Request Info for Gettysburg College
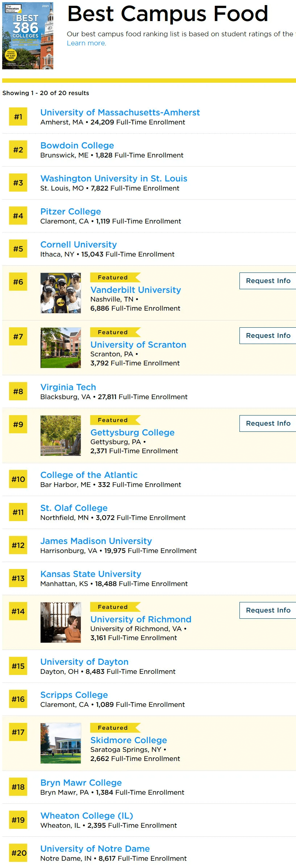This screenshot has height=868, width=296. pos(268,423)
